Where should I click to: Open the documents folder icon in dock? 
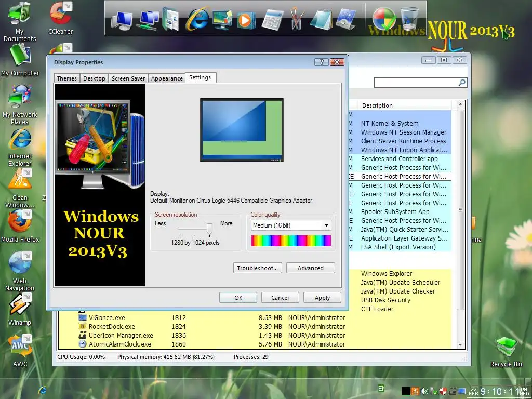pos(170,19)
